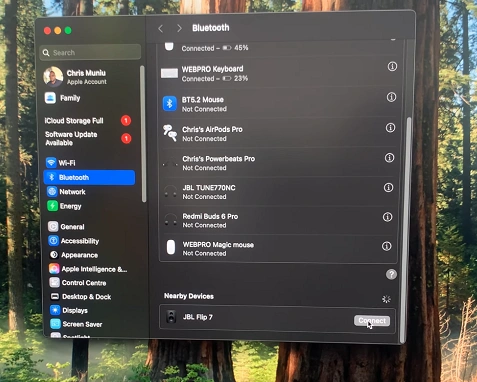Image resolution: width=477 pixels, height=382 pixels.
Task: Click the JBL TUNE770NC name text
Action: (x=209, y=188)
